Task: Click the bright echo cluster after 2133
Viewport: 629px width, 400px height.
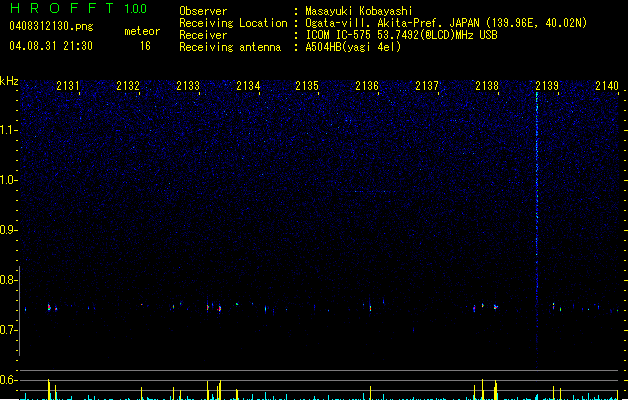Action: point(213,307)
